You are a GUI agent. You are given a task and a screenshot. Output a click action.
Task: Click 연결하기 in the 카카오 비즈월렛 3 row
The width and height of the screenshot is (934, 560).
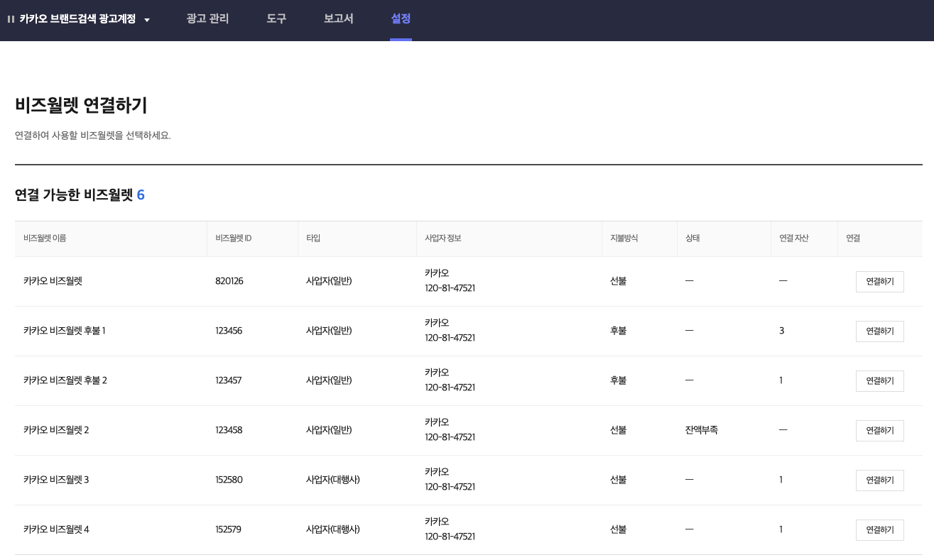[879, 481]
